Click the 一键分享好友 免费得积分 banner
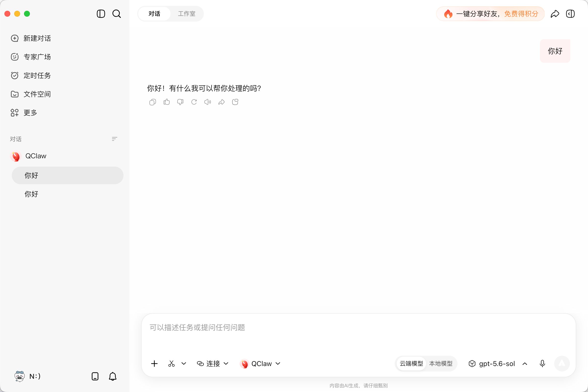Screen dimensions: 588x392 490,14
